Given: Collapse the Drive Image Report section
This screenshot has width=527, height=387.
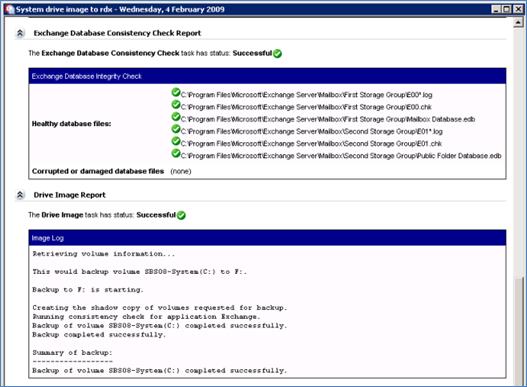Looking at the screenshot, I should 20,195.
